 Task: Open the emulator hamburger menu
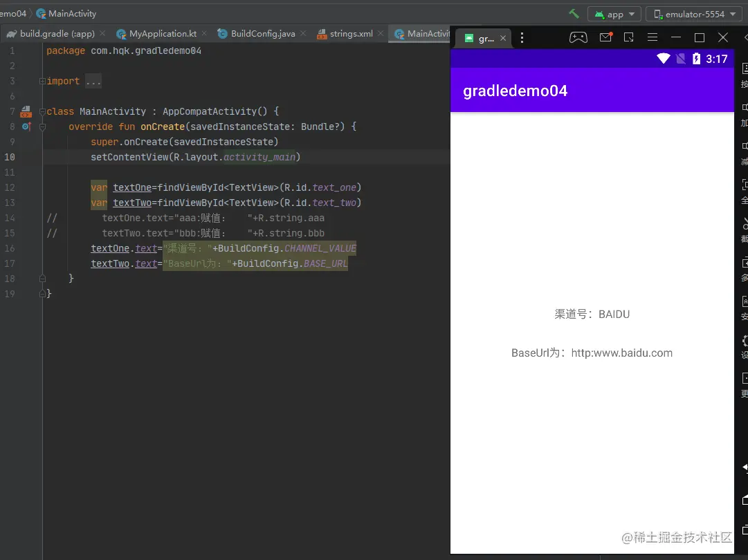[x=652, y=37]
